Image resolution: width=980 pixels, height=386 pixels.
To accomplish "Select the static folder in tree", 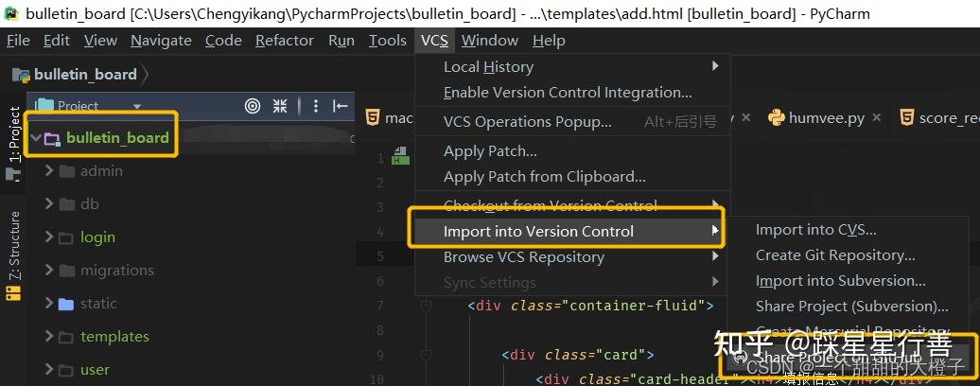I will [98, 304].
